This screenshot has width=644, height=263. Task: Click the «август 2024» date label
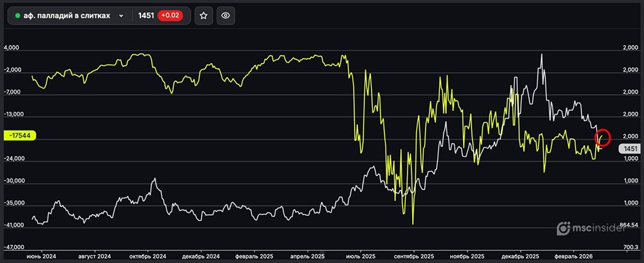(x=94, y=257)
